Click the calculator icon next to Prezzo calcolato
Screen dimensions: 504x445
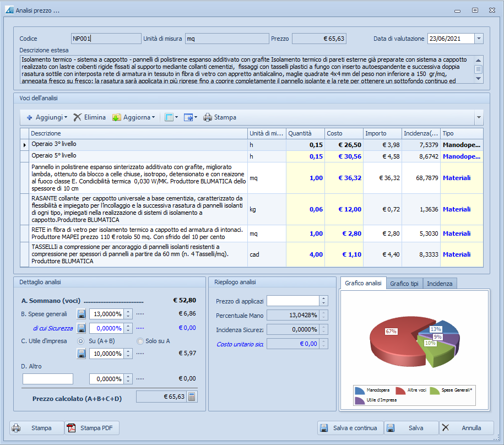(192, 397)
